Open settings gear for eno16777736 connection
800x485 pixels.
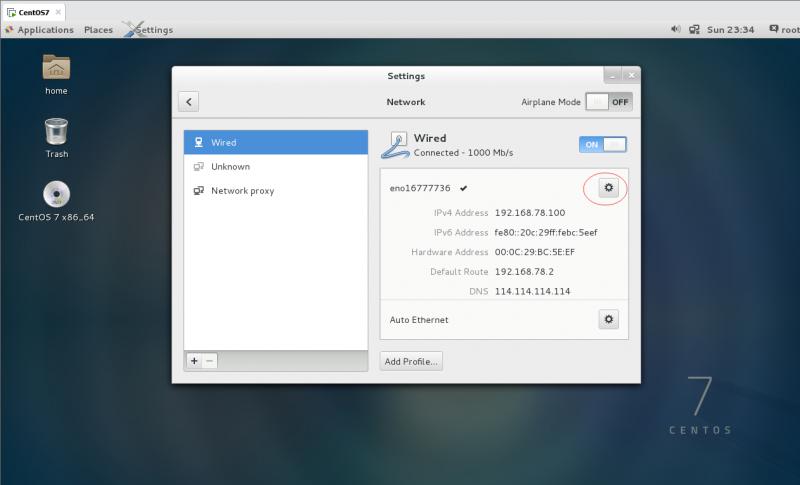click(608, 188)
